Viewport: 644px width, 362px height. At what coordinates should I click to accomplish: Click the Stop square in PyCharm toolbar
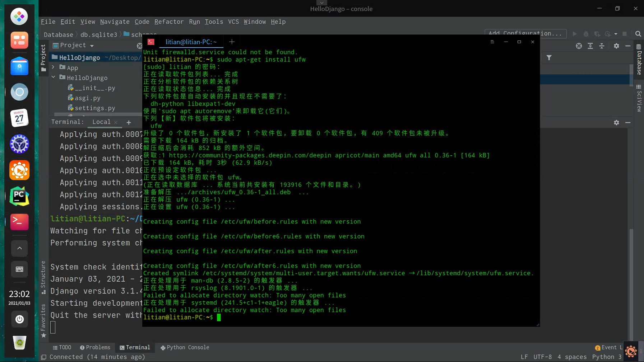[x=625, y=34]
